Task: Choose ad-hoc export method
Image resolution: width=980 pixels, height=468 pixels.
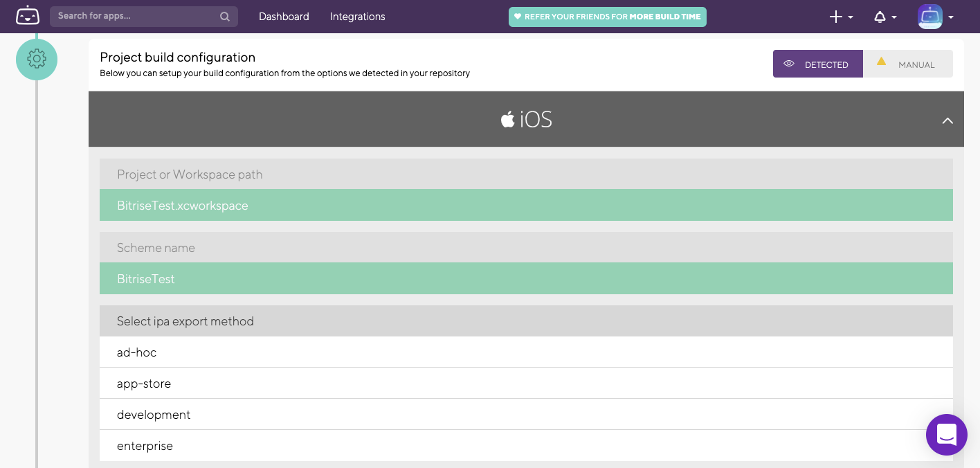Action: [x=526, y=352]
